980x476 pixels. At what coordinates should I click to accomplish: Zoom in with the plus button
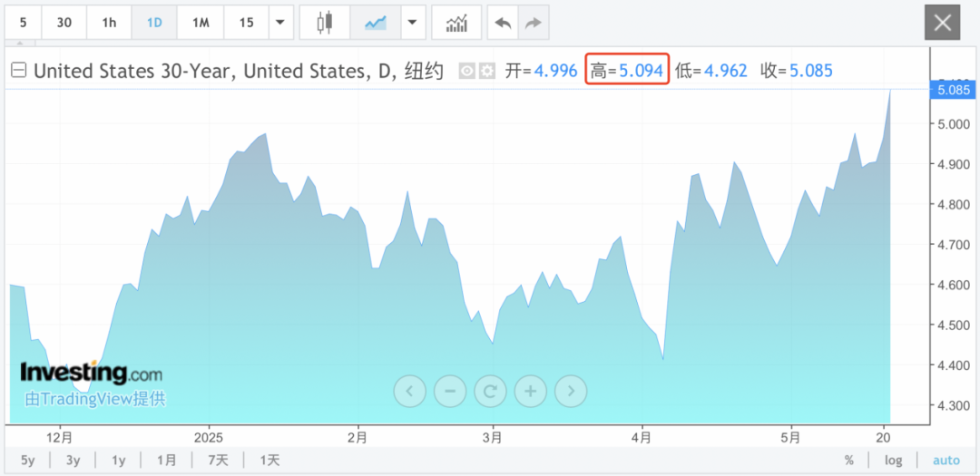(x=530, y=392)
